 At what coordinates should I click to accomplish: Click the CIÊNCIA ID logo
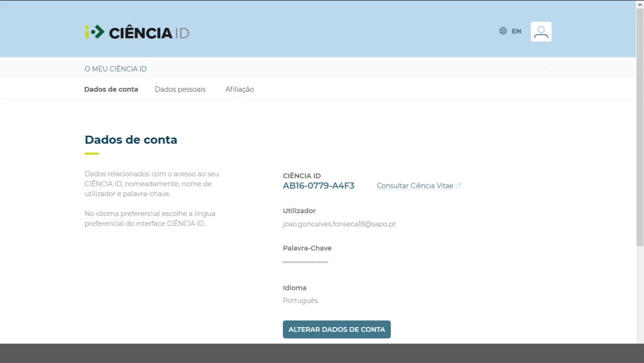(x=137, y=32)
